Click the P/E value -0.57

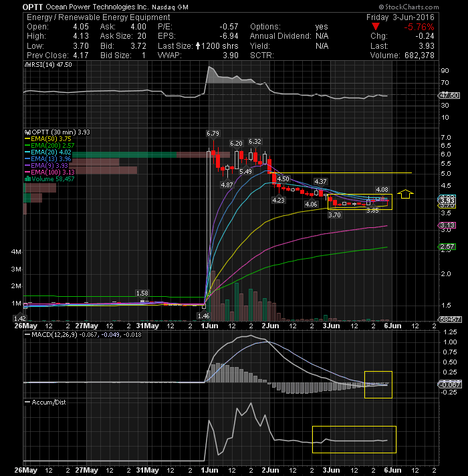click(x=229, y=27)
